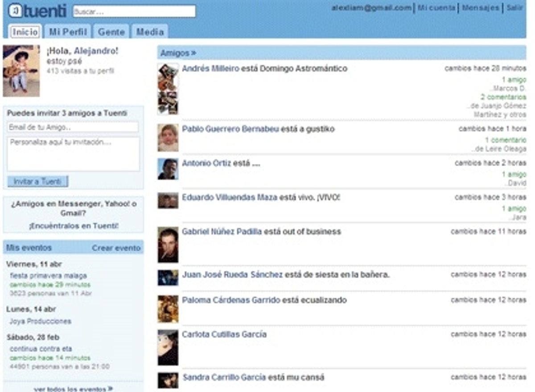Screen dimensions: 535x392
Task: Open Eduardo Villuendas Maza's avatar
Action: coord(168,200)
